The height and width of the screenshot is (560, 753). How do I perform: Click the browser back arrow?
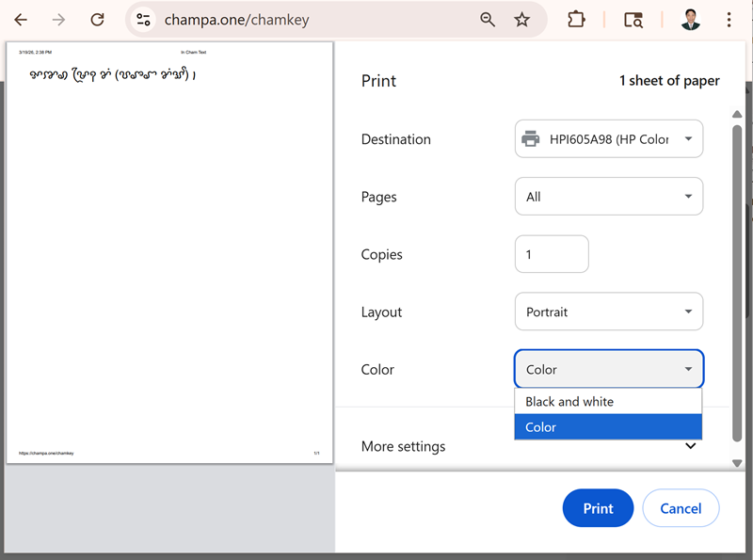click(x=21, y=20)
